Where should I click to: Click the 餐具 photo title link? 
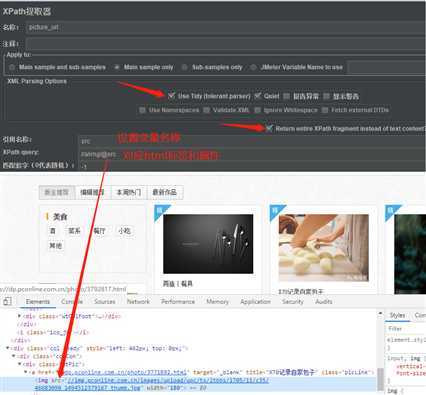pos(178,284)
